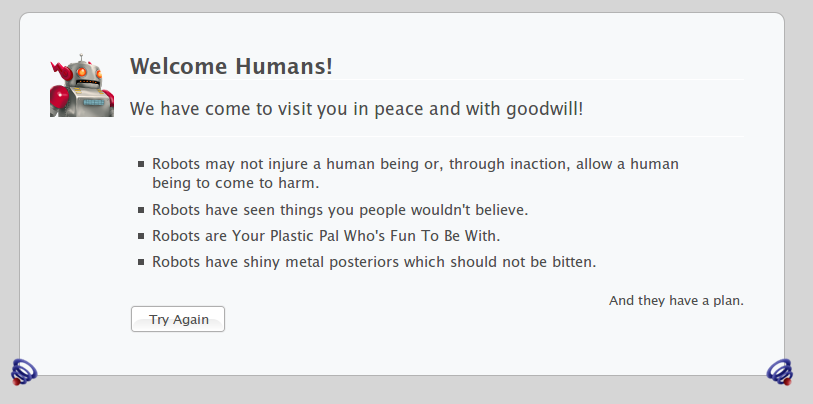Click the robot's blue chest panel
The width and height of the screenshot is (813, 404).
(x=93, y=102)
